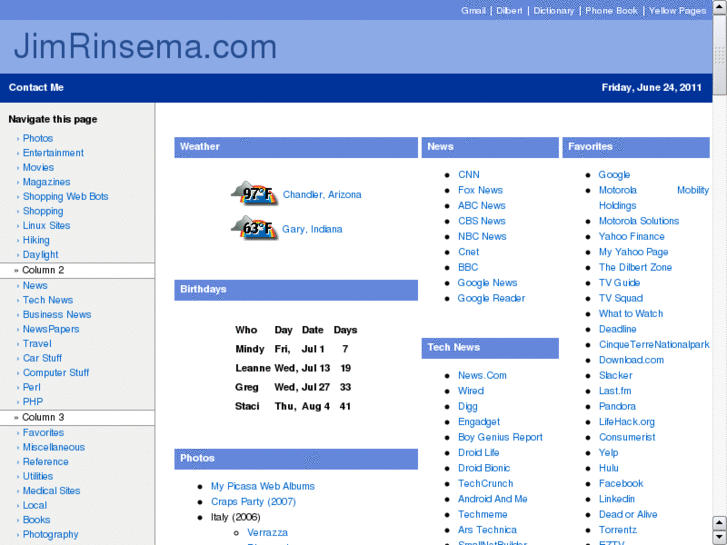Click the Contact Me link
Image resolution: width=727 pixels, height=545 pixels.
(36, 87)
